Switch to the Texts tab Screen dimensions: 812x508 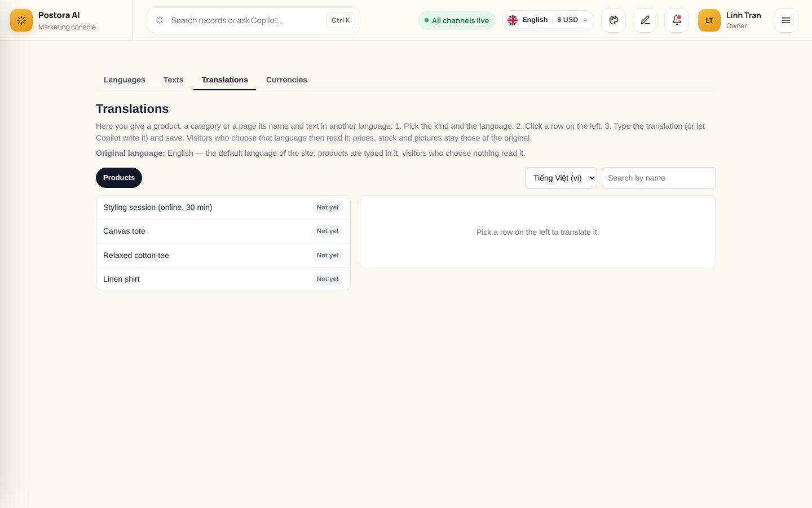tap(174, 80)
